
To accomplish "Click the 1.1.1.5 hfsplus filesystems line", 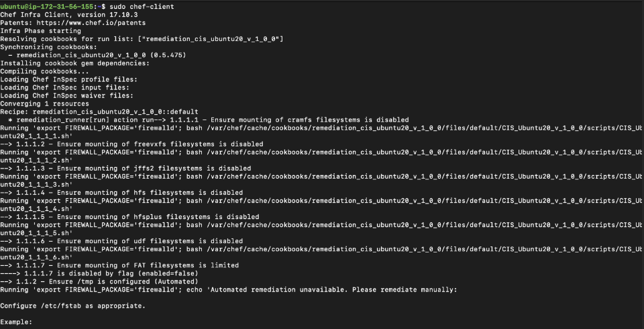I will pyautogui.click(x=129, y=216).
